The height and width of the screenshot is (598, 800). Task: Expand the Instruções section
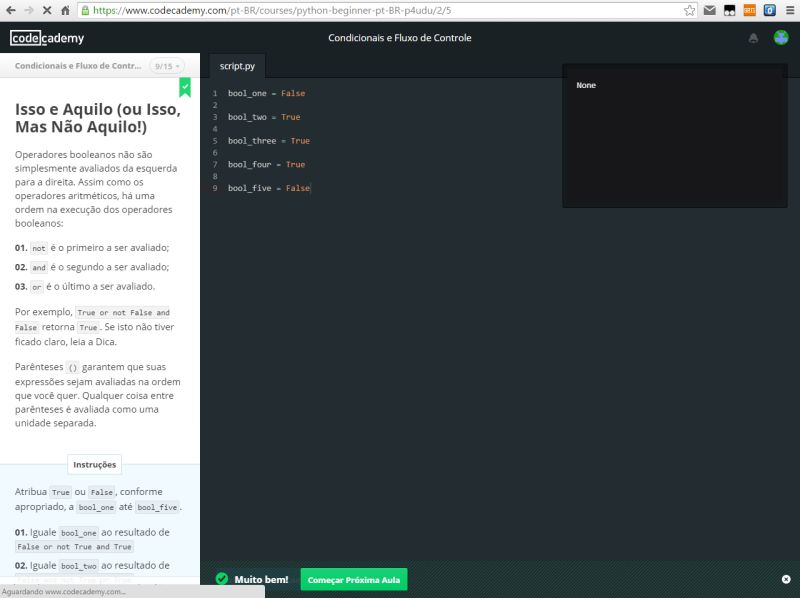tap(95, 464)
